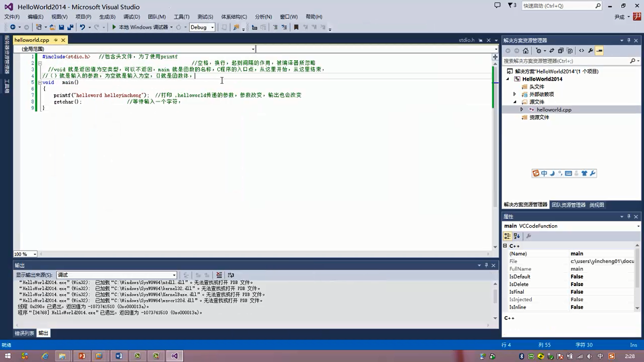Image resolution: width=644 pixels, height=362 pixels.
Task: Open the Debug configuration dropdown
Action: (202, 27)
